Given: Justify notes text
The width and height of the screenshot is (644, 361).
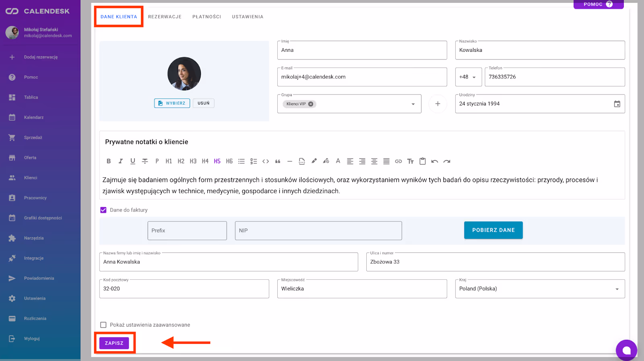Looking at the screenshot, I should click(x=386, y=161).
